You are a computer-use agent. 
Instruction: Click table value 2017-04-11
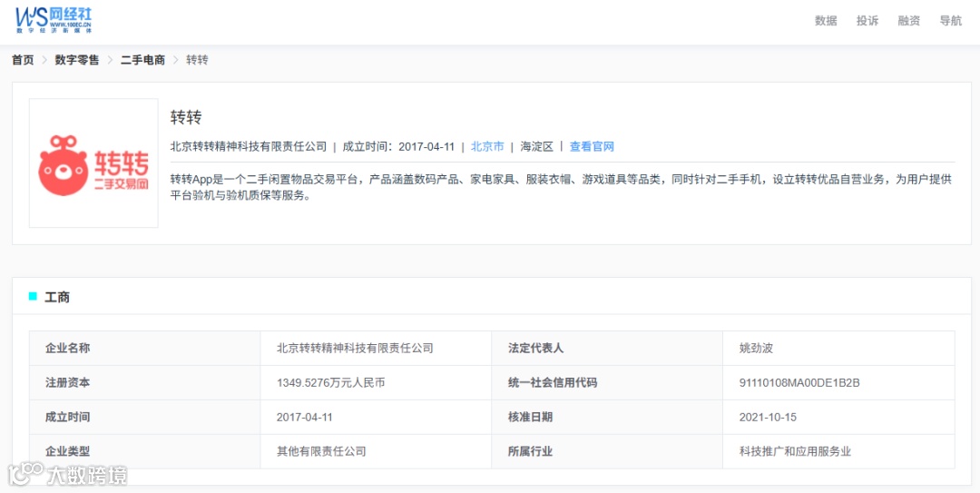(304, 417)
